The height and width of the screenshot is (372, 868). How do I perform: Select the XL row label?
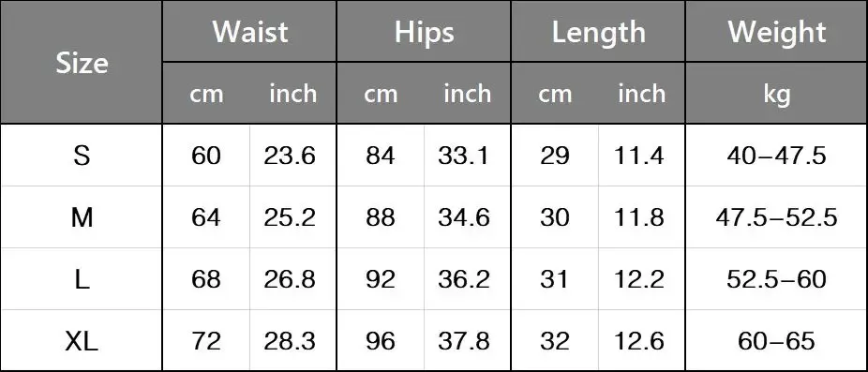click(x=82, y=342)
